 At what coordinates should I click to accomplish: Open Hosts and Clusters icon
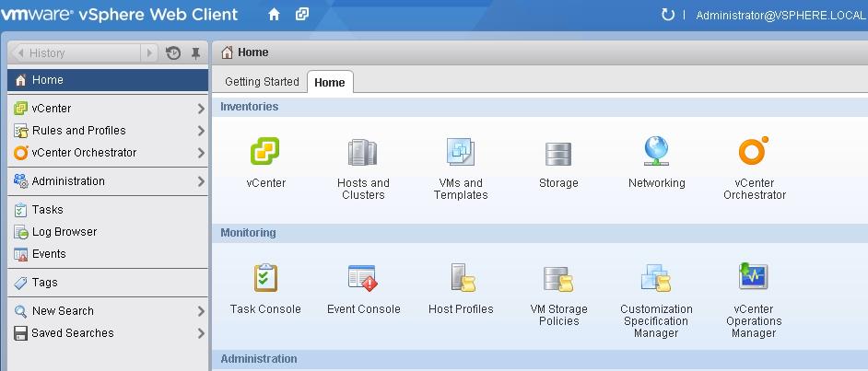(363, 153)
